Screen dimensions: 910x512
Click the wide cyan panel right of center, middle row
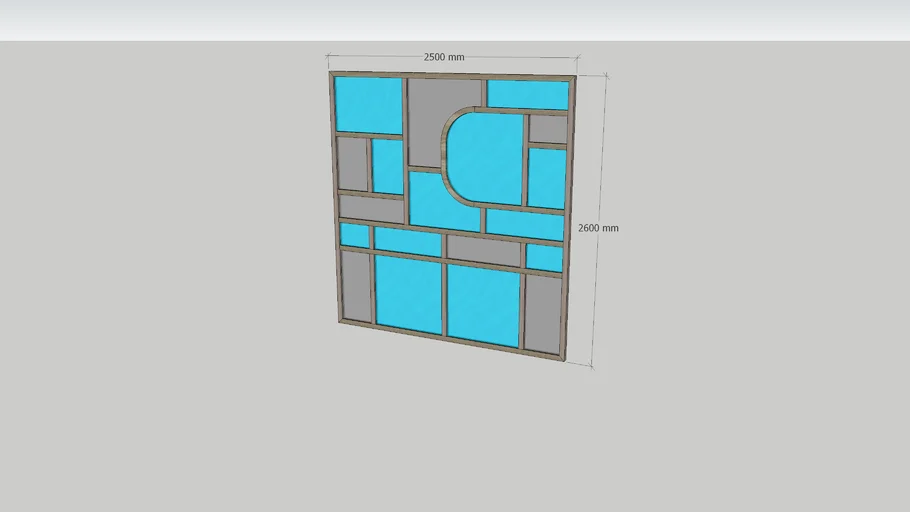click(524, 225)
